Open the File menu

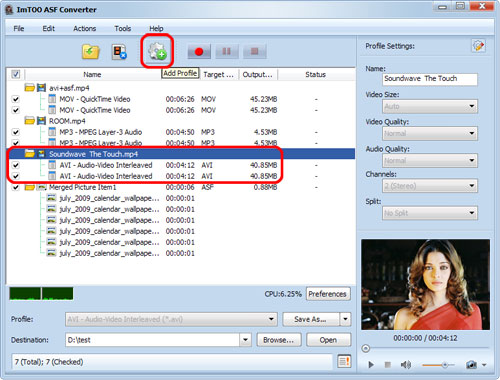(19, 28)
